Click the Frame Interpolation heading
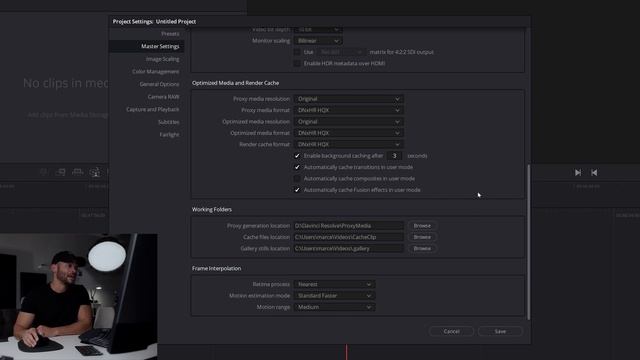Image resolution: width=640 pixels, height=360 pixels. click(216, 269)
